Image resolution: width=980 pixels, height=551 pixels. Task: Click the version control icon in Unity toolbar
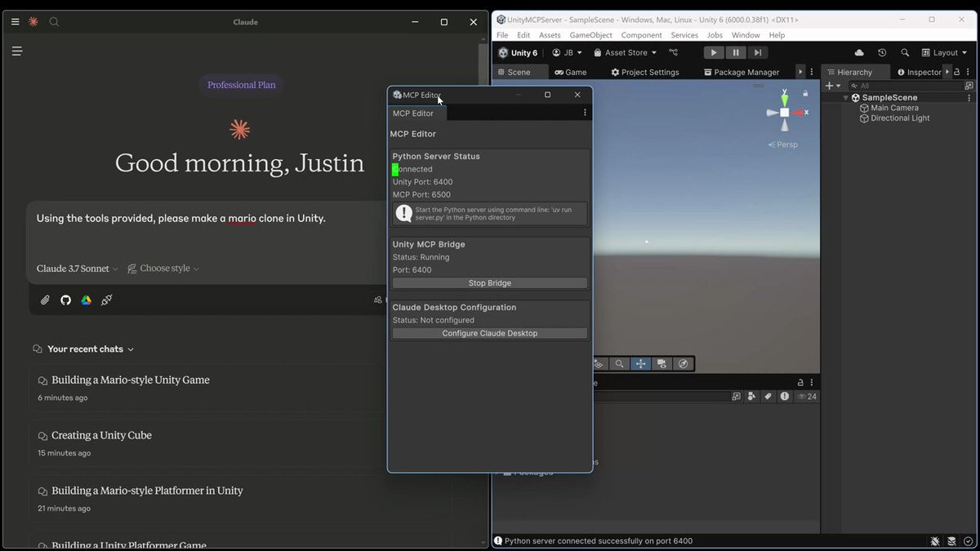click(x=674, y=53)
